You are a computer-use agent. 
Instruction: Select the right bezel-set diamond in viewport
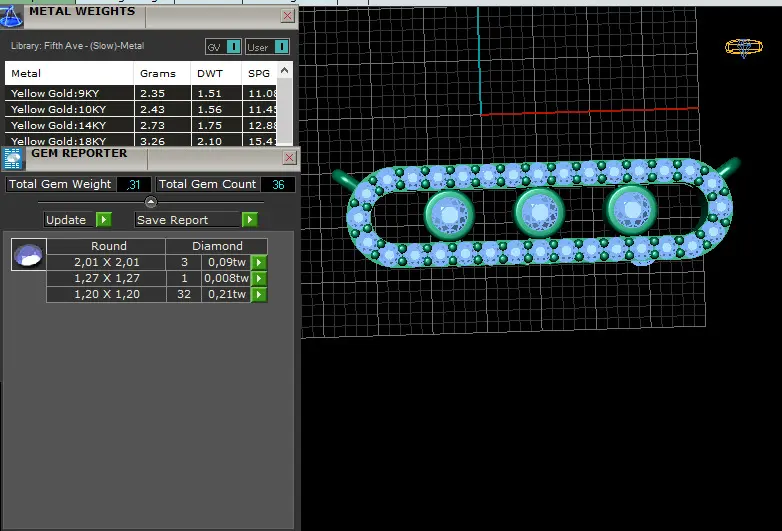(x=631, y=209)
